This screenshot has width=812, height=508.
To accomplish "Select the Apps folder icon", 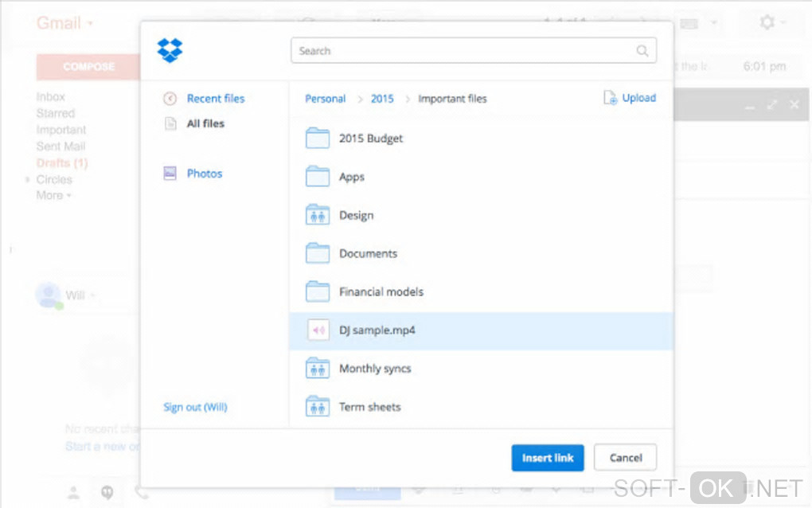I will 318,176.
